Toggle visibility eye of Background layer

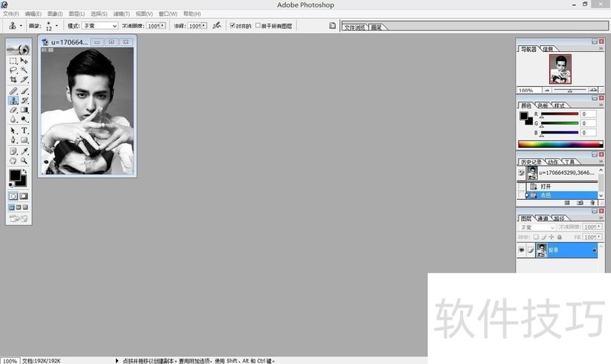(x=522, y=250)
